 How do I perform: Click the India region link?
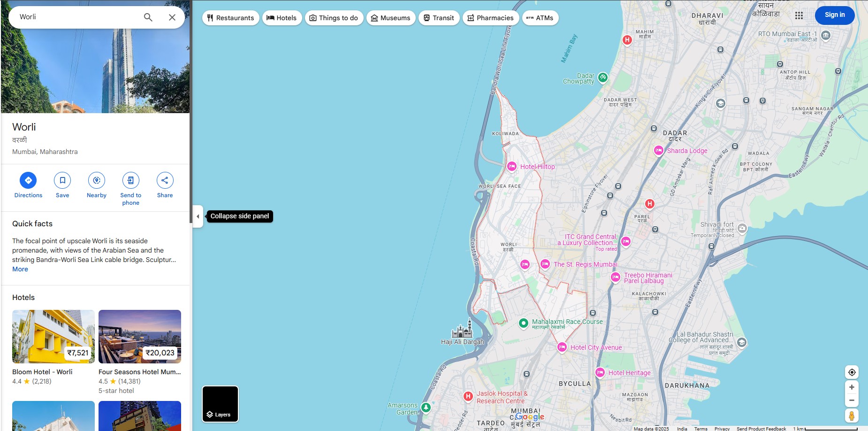click(682, 428)
